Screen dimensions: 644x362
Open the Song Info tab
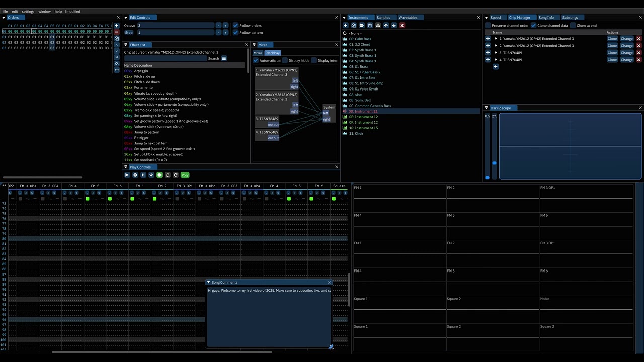[546, 17]
